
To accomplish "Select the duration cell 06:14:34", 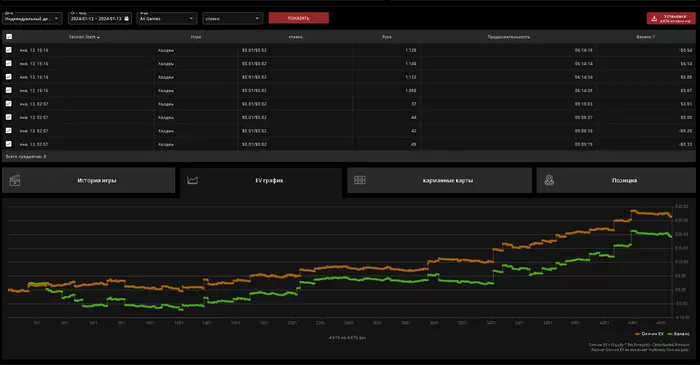I will point(583,77).
